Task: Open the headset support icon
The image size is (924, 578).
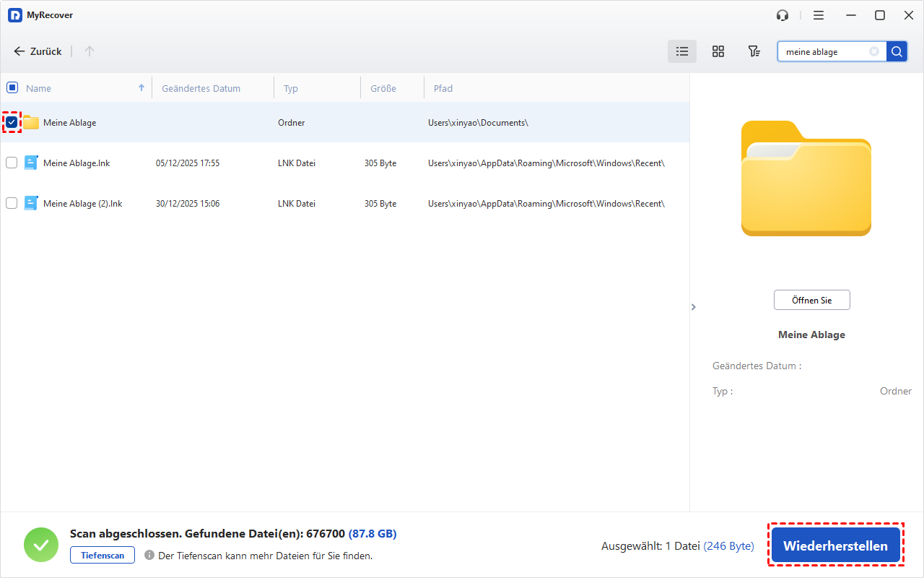Action: point(783,15)
